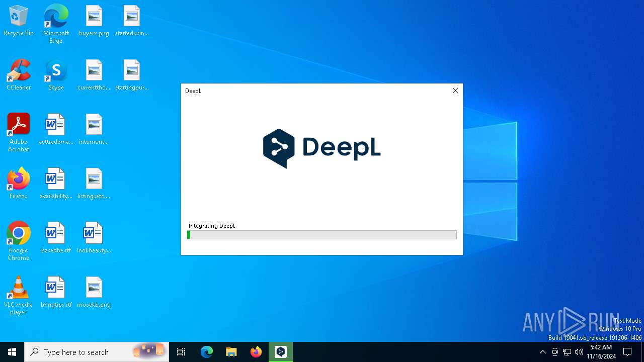Select the movekb.png file icon
This screenshot has width=644, height=362.
[94, 293]
